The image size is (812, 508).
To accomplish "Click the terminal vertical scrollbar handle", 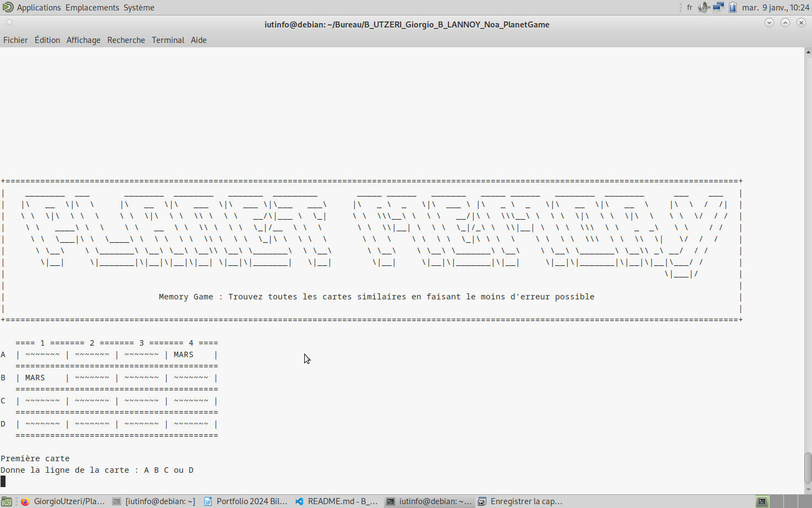I will coord(808,468).
